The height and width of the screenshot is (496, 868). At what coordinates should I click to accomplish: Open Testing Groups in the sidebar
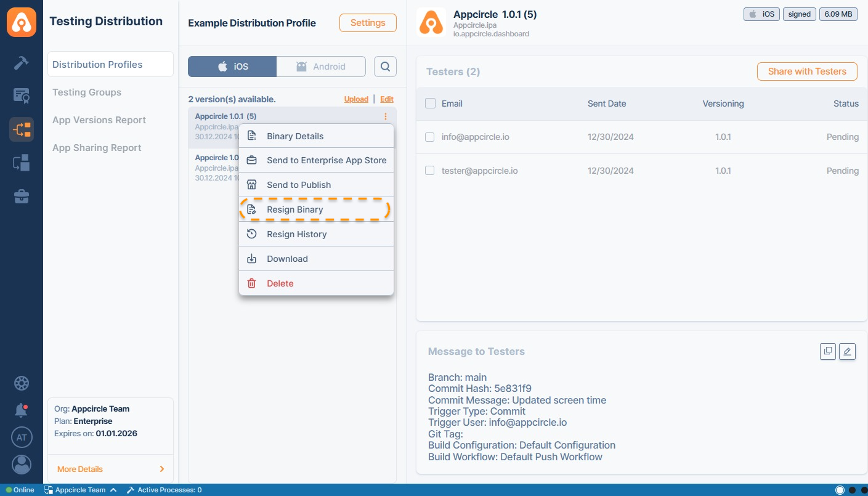pos(87,92)
